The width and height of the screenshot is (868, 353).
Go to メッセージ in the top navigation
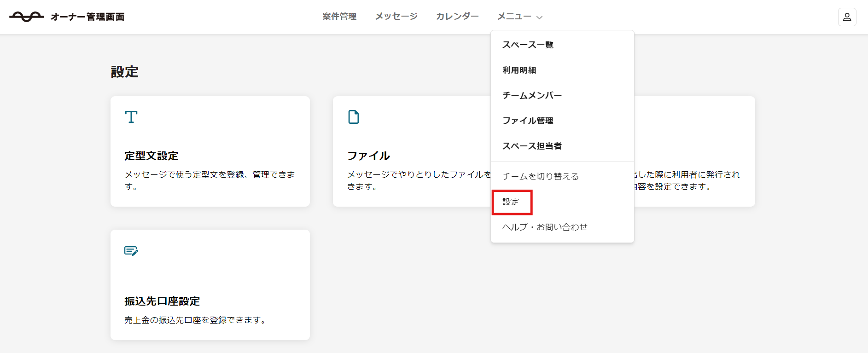pyautogui.click(x=396, y=17)
